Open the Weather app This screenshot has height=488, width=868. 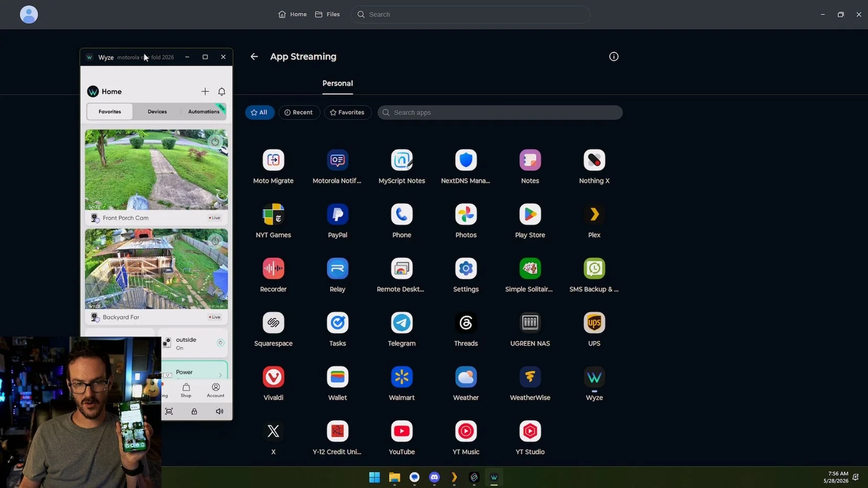[466, 377]
